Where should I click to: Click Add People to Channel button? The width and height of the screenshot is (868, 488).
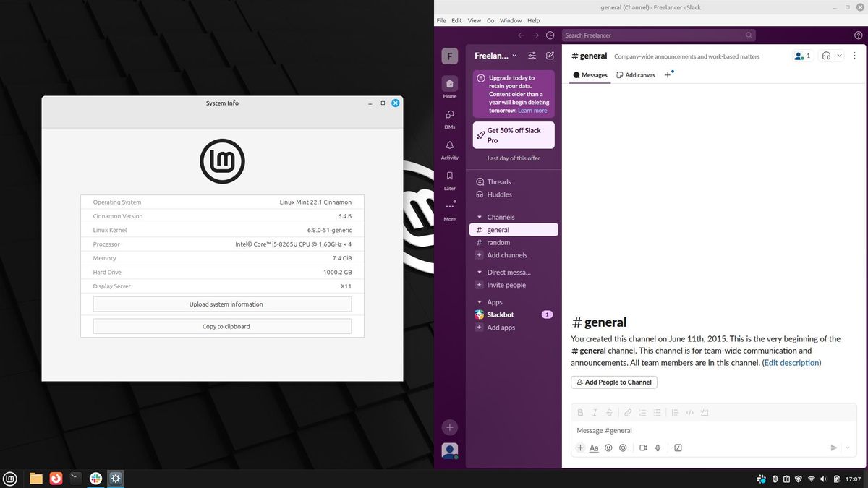(614, 382)
